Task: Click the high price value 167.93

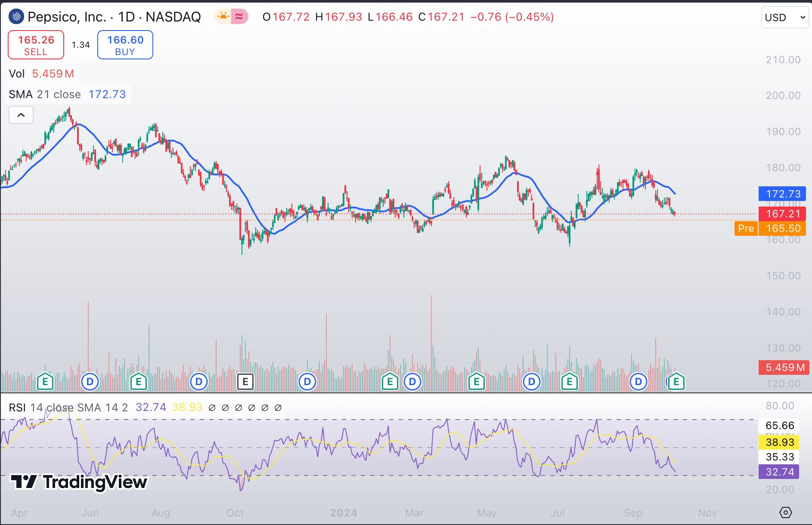Action: 344,17
